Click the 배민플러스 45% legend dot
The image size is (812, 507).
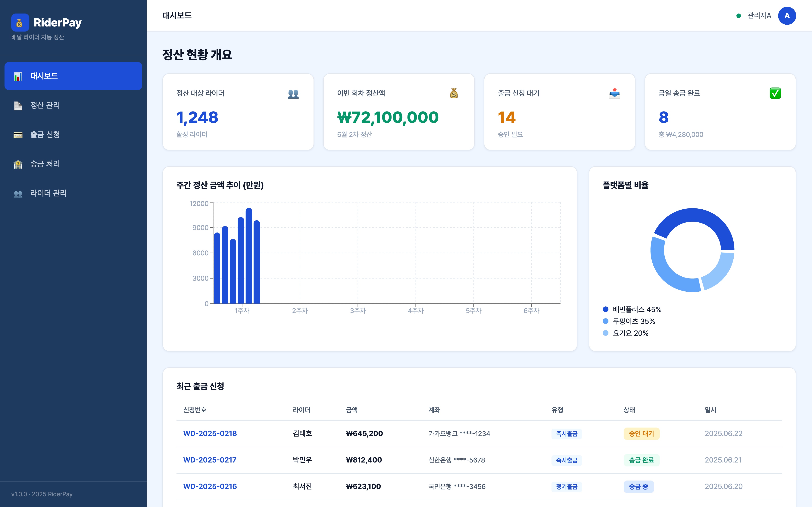[x=605, y=309]
